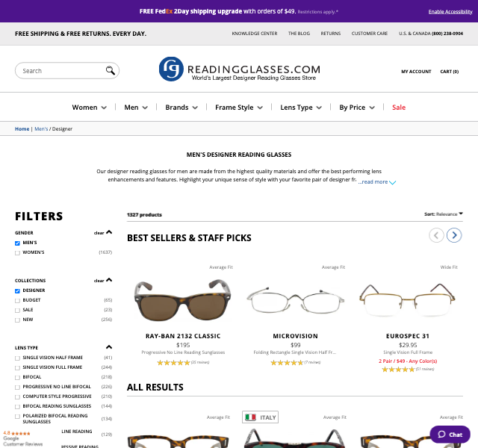Viewport: 478px width, 448px height.
Task: Go to next best sellers slide
Action: [x=454, y=235]
